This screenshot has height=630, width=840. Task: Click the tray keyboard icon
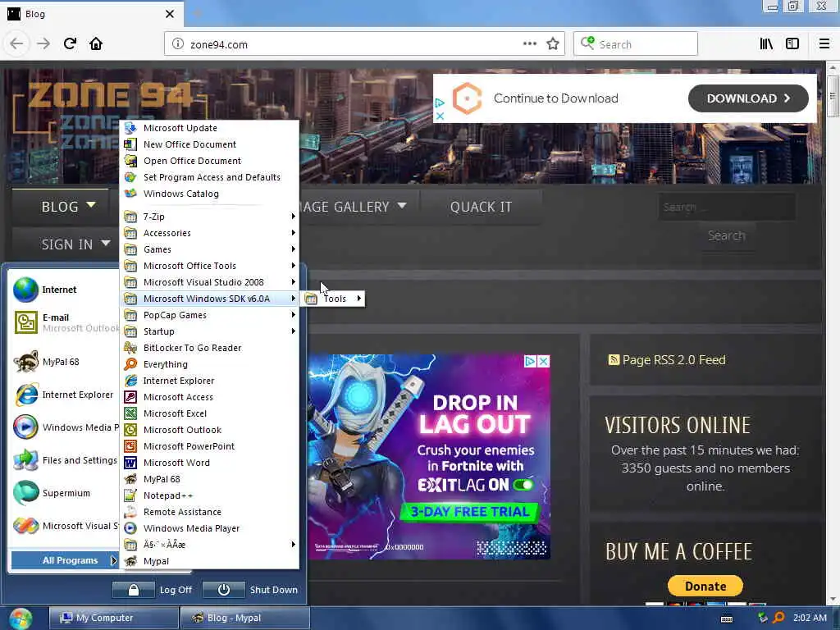[x=727, y=619]
